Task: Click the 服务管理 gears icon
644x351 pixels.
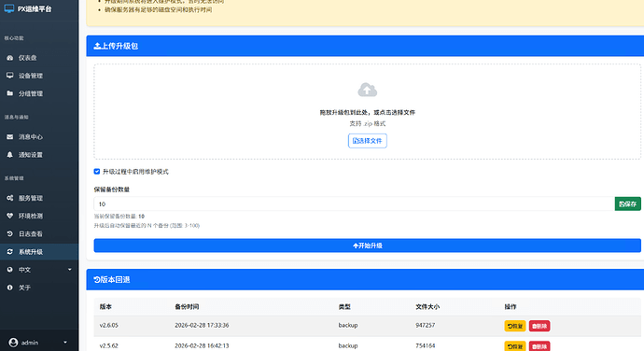Action: pyautogui.click(x=10, y=198)
